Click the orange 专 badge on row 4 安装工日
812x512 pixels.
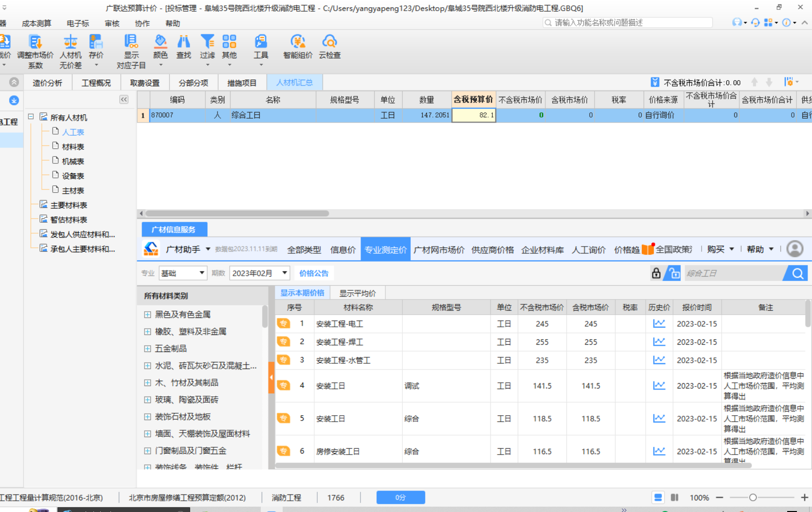(x=283, y=385)
